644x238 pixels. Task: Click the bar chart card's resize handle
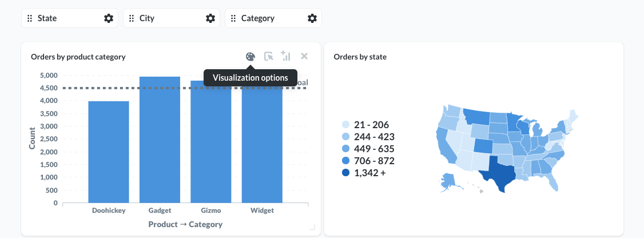[x=312, y=227]
